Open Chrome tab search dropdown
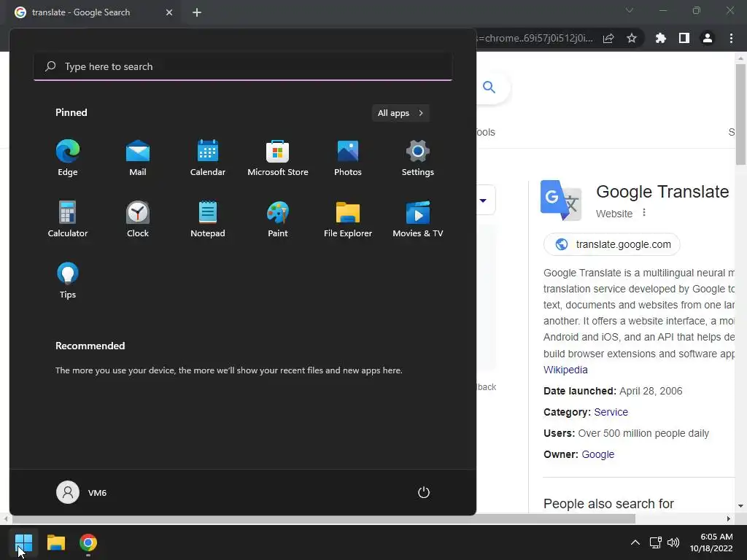The width and height of the screenshot is (747, 560). (630, 10)
